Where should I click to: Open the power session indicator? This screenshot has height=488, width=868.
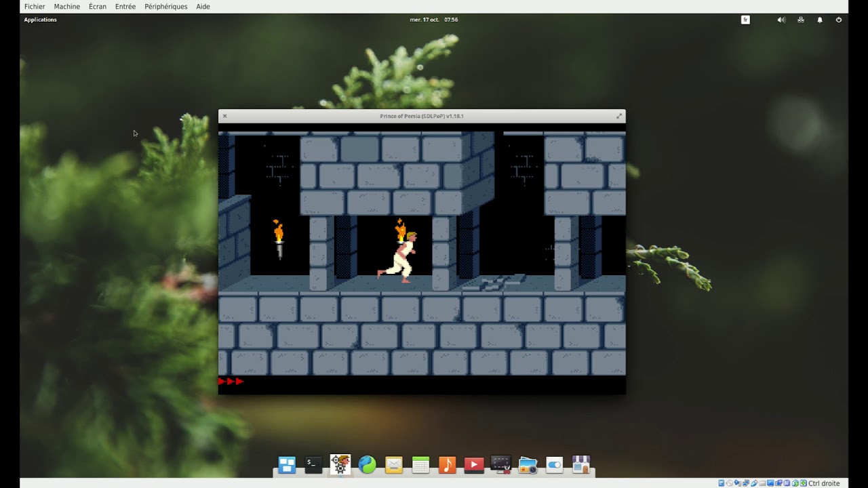coord(839,20)
